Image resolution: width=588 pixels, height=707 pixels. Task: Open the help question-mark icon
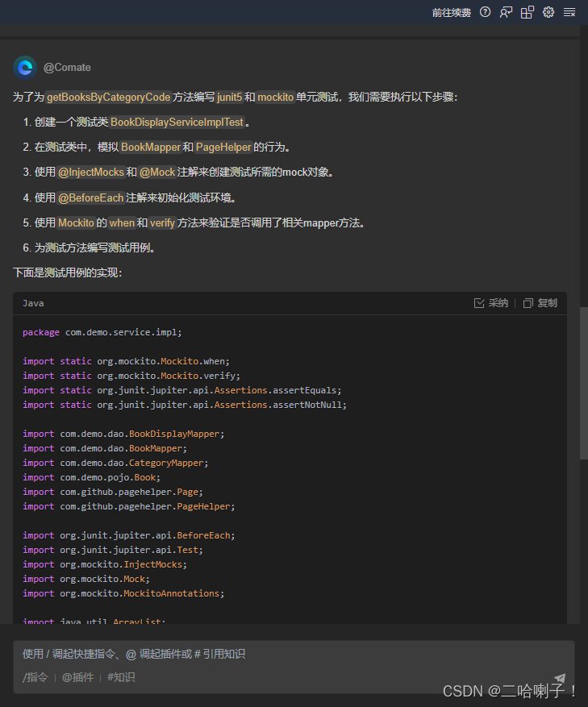tap(485, 12)
